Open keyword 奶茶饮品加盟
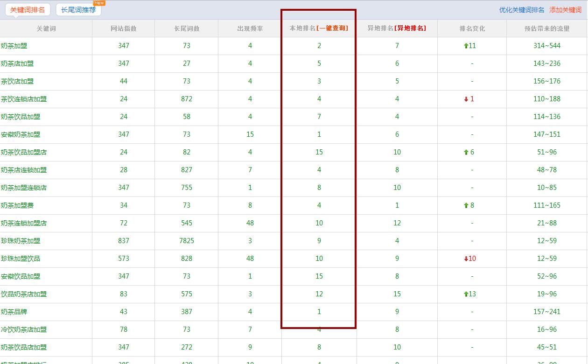This screenshot has width=588, height=364. [21, 117]
